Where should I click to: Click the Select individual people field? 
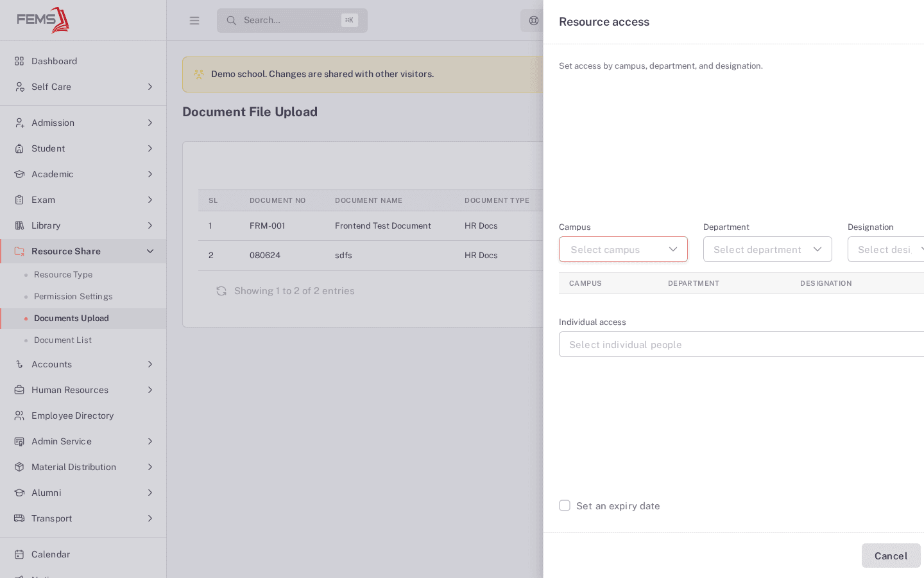tap(741, 344)
